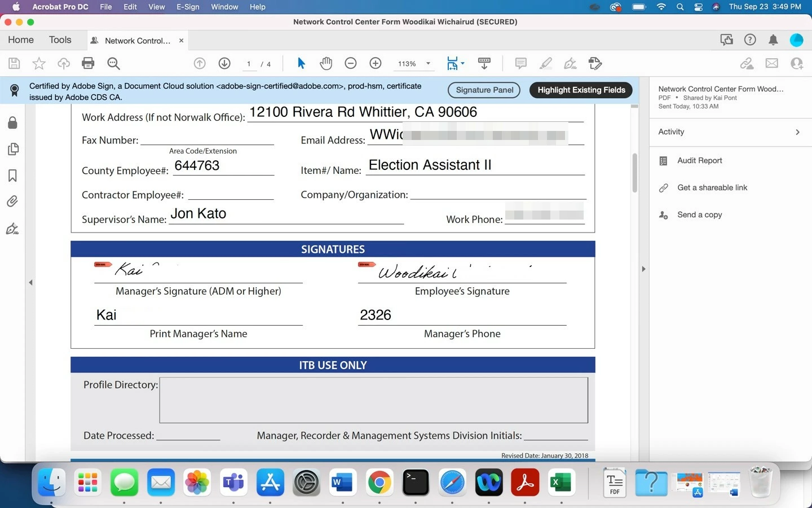Click the read mode download-style icon
The width and height of the screenshot is (812, 508).
484,63
